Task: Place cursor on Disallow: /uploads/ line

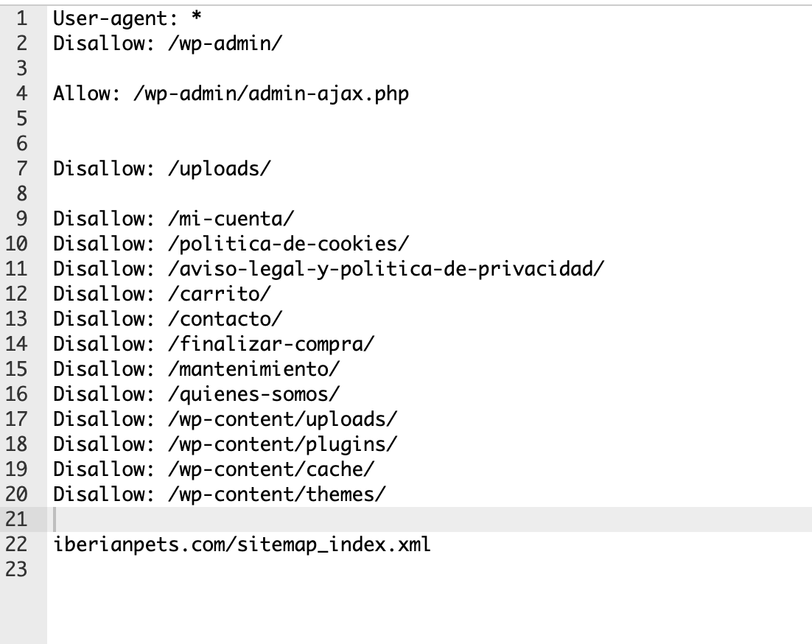Action: pyautogui.click(x=162, y=169)
